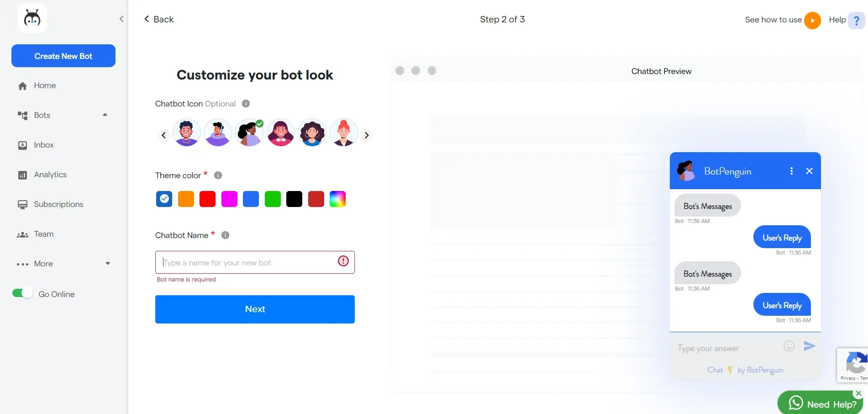868x414 pixels.
Task: Click the emoji icon in the chat input
Action: pyautogui.click(x=789, y=346)
